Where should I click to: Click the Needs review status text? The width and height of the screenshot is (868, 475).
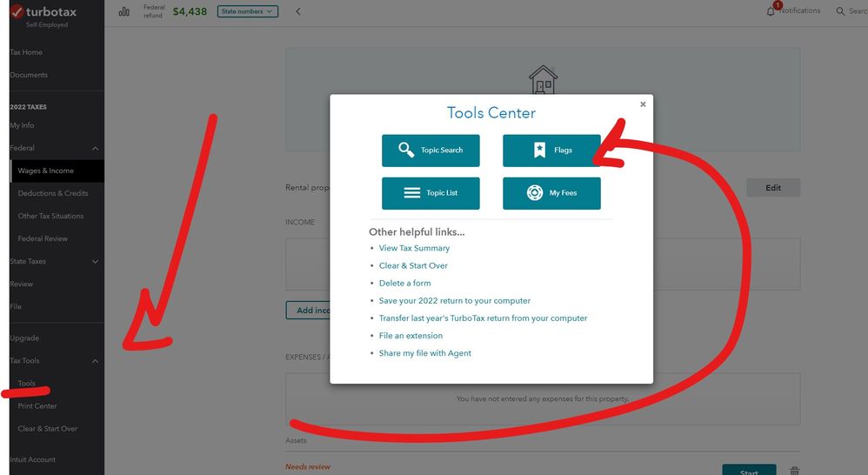pyautogui.click(x=308, y=466)
